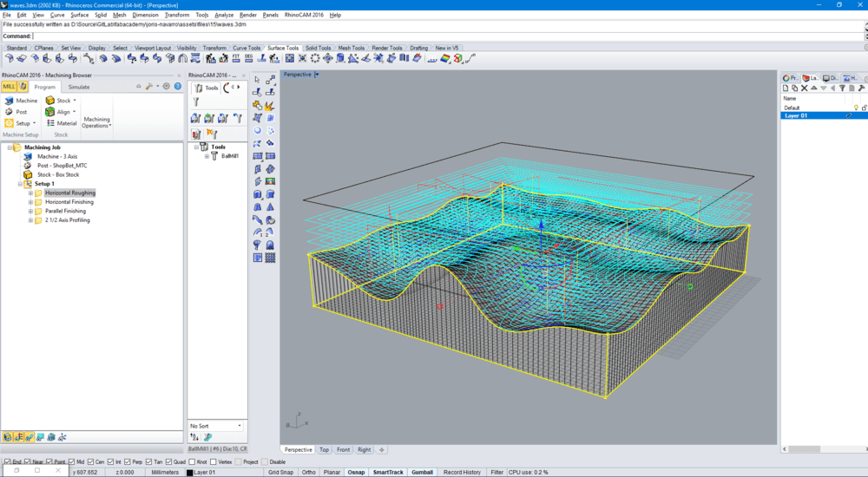Image resolution: width=868 pixels, height=477 pixels.
Task: Click the black layer color swatch in status bar
Action: pos(189,473)
